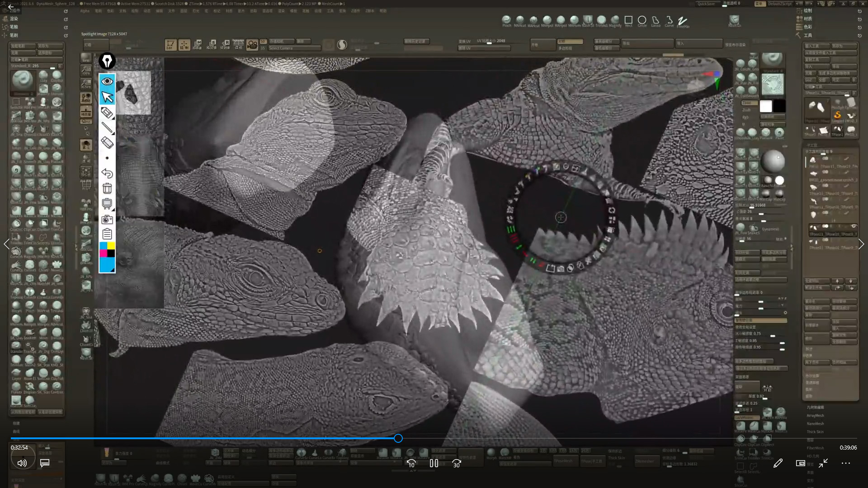The height and width of the screenshot is (488, 868).
Task: Select the white color swatch
Action: (766, 106)
